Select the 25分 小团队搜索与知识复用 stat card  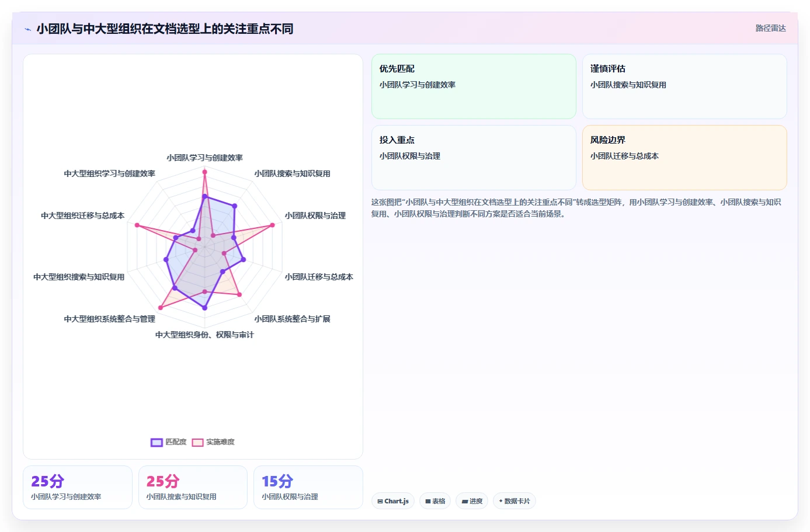(193, 487)
